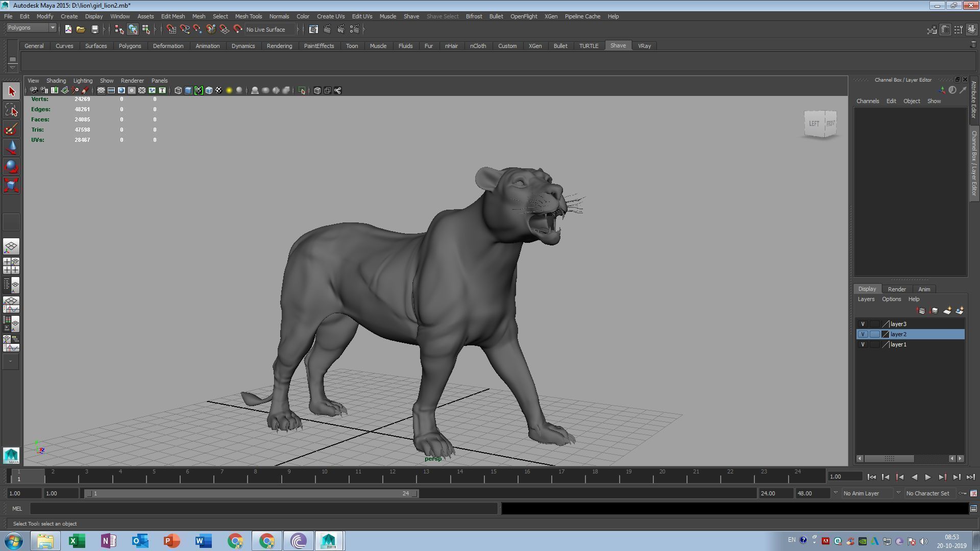Open the Attribute Editor side tab
The image size is (980, 551).
(x=974, y=99)
